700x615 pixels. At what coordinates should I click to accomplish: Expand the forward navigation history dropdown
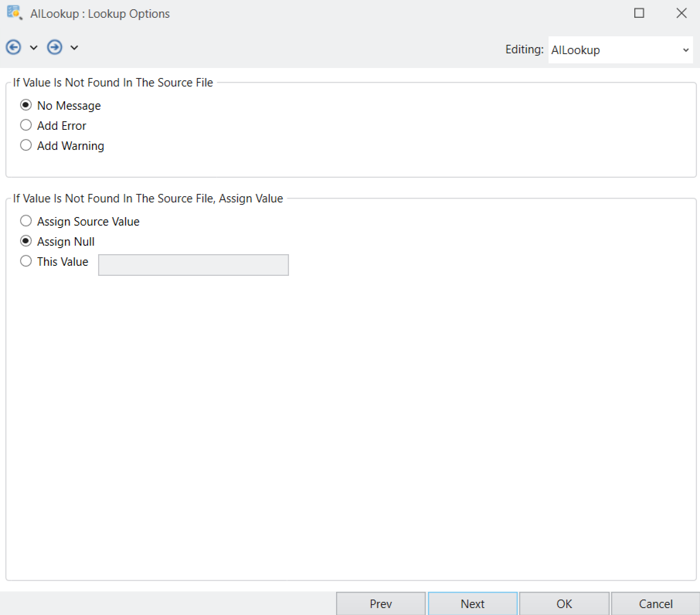(74, 48)
